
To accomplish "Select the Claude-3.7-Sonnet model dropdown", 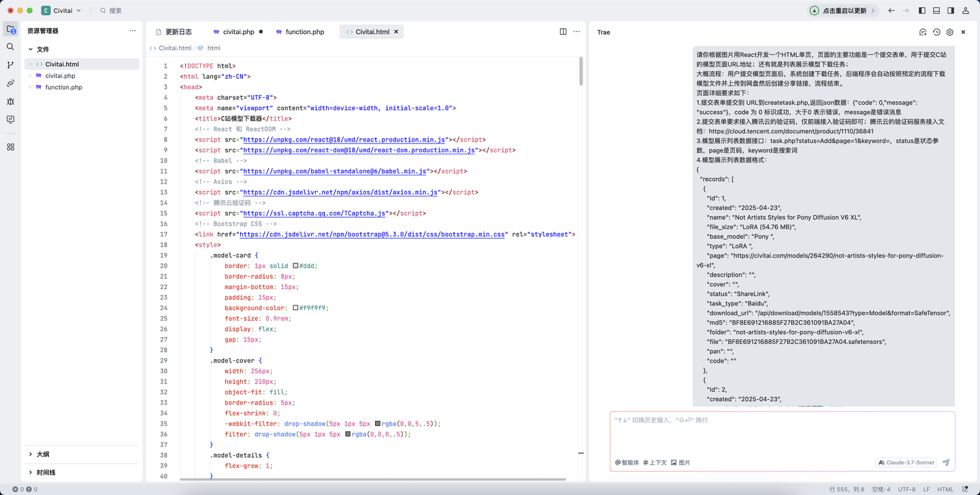I will click(x=906, y=462).
